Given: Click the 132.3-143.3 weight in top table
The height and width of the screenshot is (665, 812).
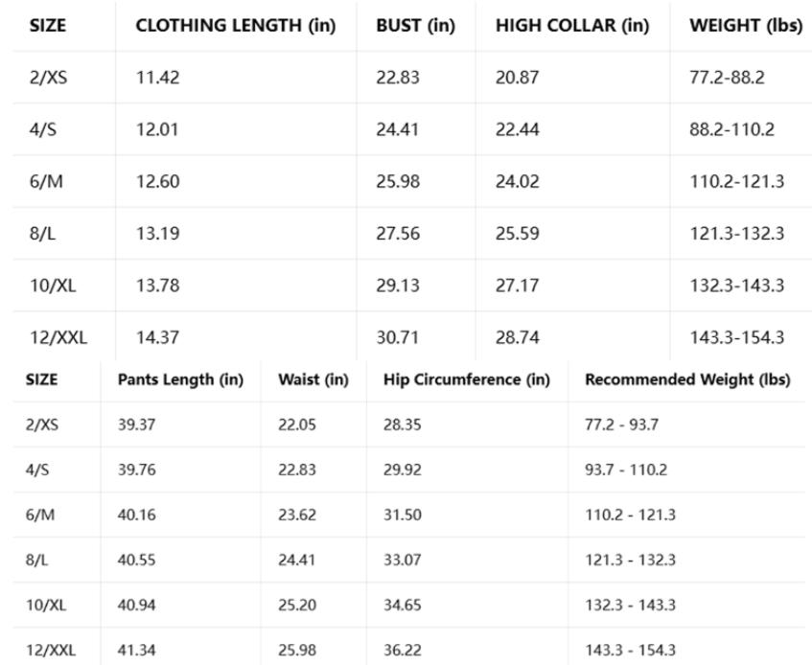Looking at the screenshot, I should click(737, 286).
